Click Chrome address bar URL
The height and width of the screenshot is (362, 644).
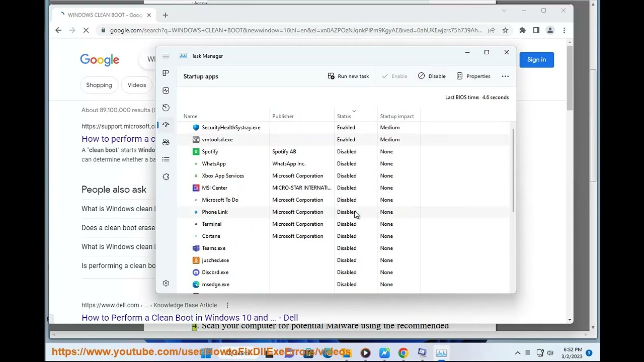click(x=296, y=30)
